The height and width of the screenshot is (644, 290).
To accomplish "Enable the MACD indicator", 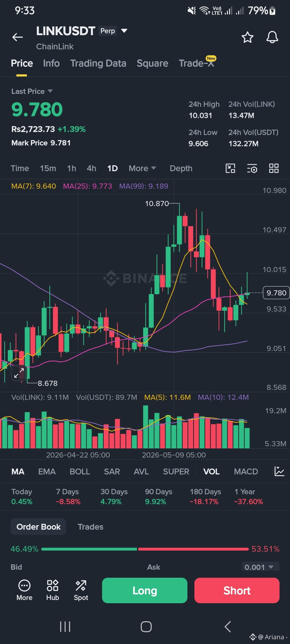I will [x=246, y=471].
